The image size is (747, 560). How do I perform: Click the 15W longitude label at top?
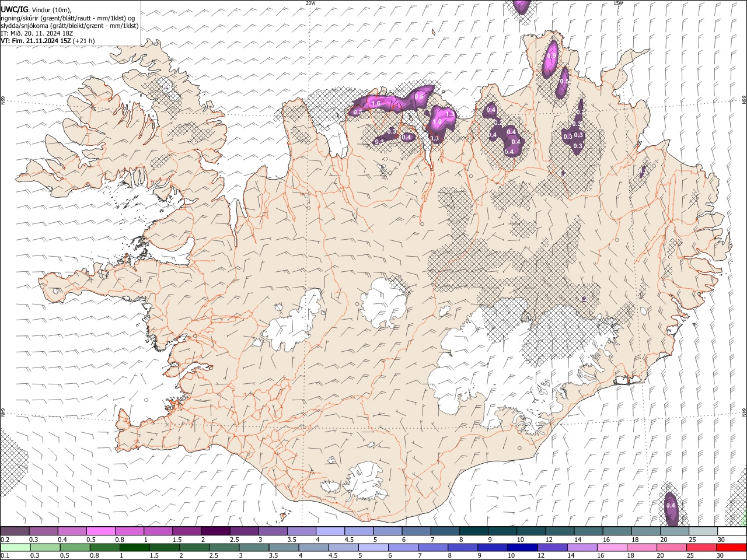coord(617,3)
